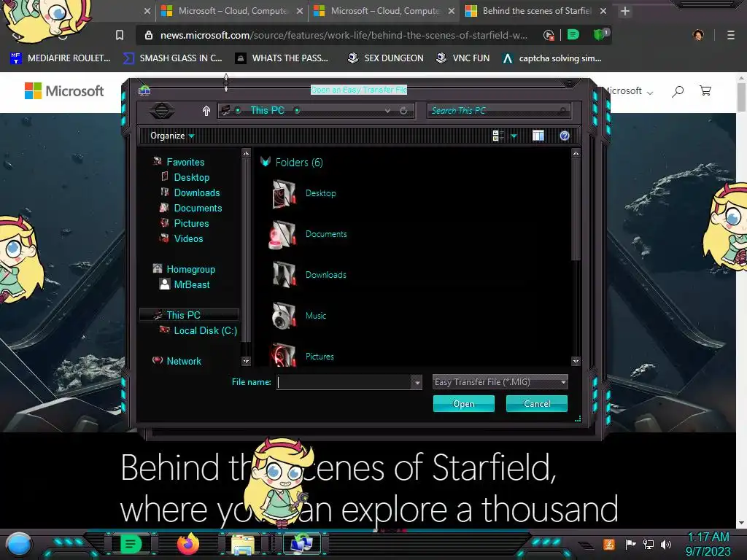Click the Open button in dialog
The height and width of the screenshot is (560, 747).
[x=463, y=404]
